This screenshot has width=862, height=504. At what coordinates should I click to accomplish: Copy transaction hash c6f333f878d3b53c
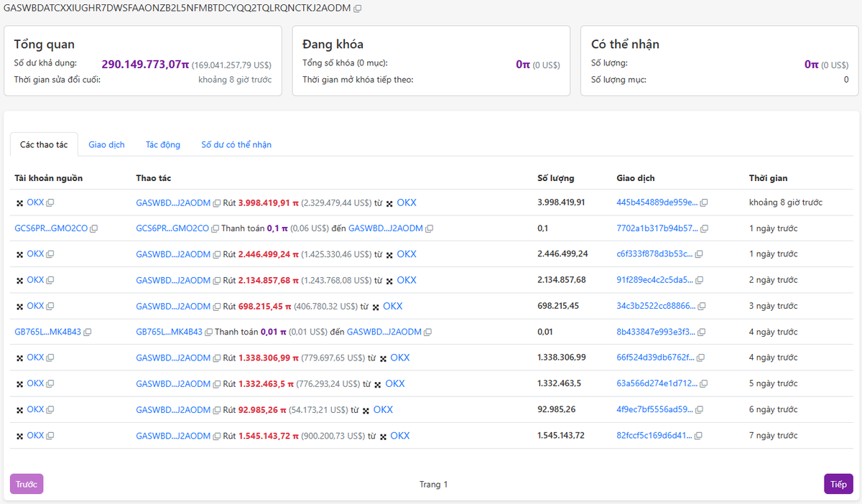pos(699,254)
